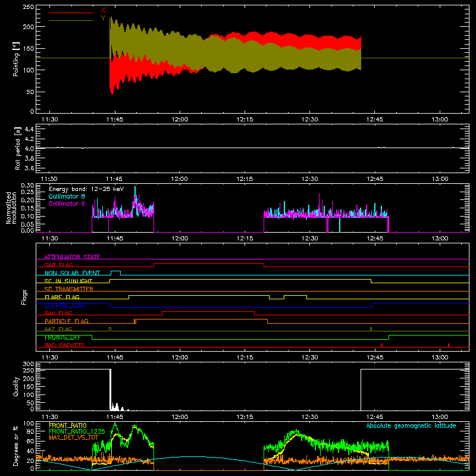476x476 pixels.
Task: Click the 12:45 tick label under Quality plot
Action: [375, 417]
